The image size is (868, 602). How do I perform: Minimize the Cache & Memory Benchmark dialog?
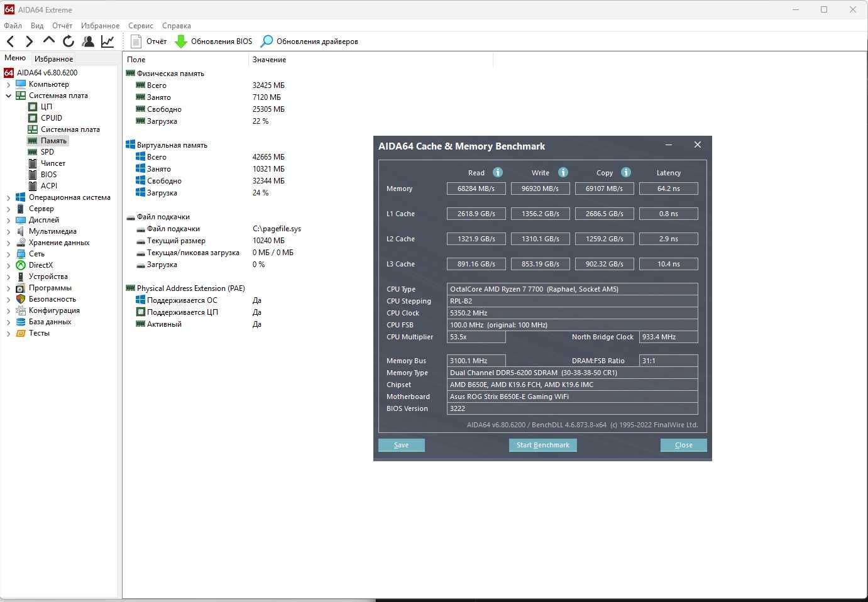669,145
